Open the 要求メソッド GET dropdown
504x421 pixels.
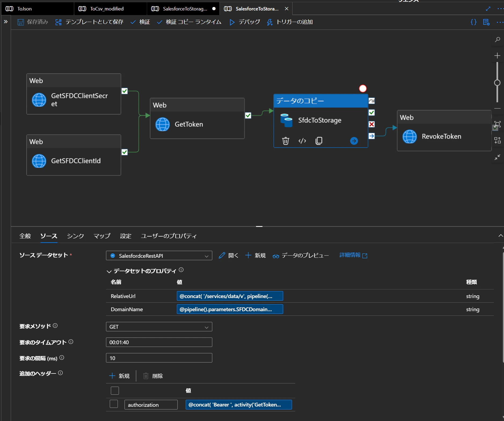click(159, 327)
